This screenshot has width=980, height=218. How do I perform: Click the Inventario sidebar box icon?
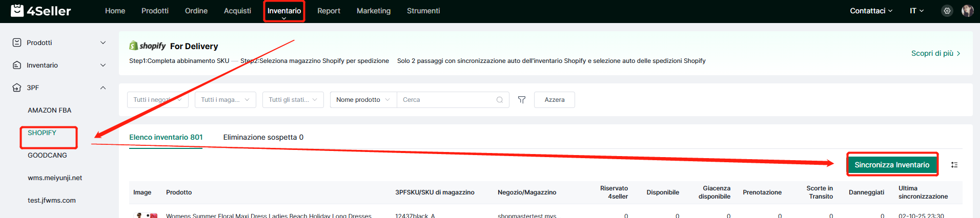click(17, 65)
